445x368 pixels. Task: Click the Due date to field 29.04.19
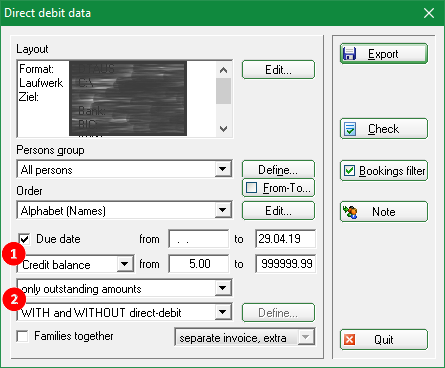285,239
